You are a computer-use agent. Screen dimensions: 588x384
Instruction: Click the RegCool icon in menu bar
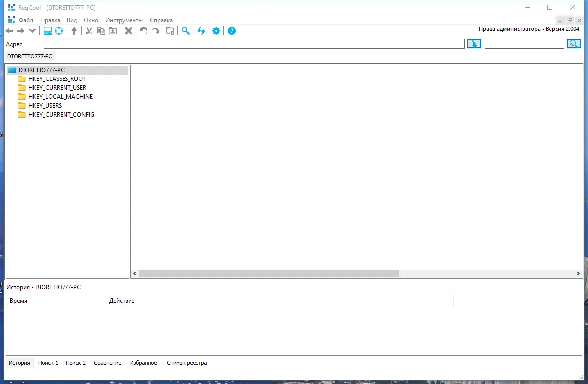11,20
